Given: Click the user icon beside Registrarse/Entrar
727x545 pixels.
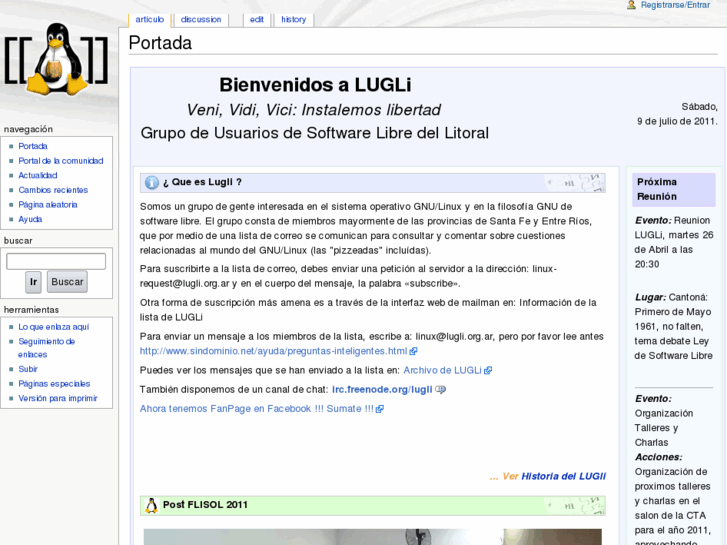Looking at the screenshot, I should 631,5.
